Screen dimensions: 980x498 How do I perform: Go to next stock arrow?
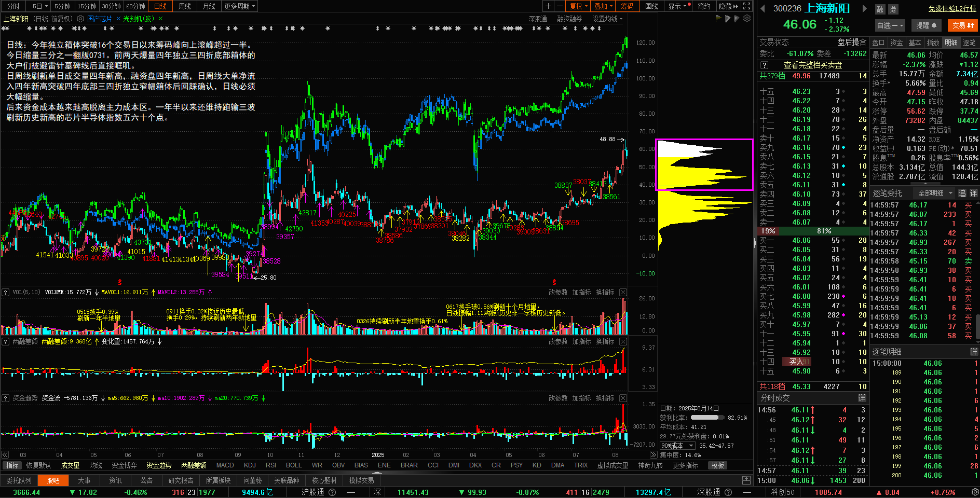coord(864,8)
